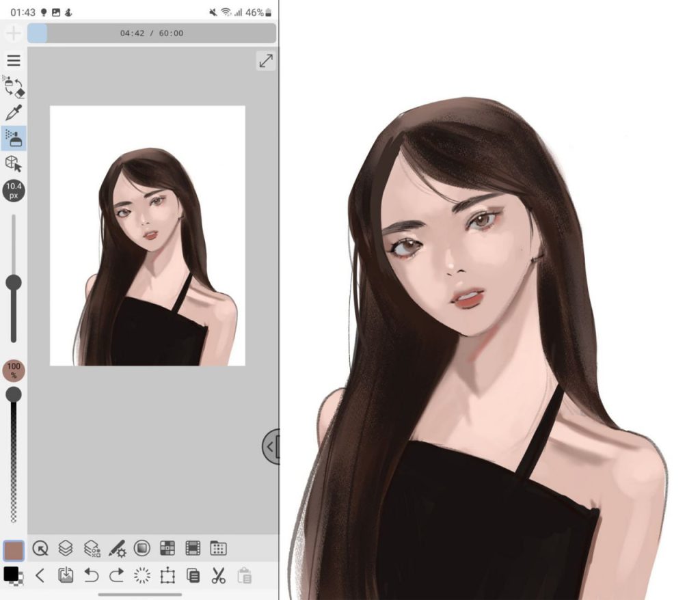Select the Eyedropper tool
The height and width of the screenshot is (600, 700).
[14, 113]
